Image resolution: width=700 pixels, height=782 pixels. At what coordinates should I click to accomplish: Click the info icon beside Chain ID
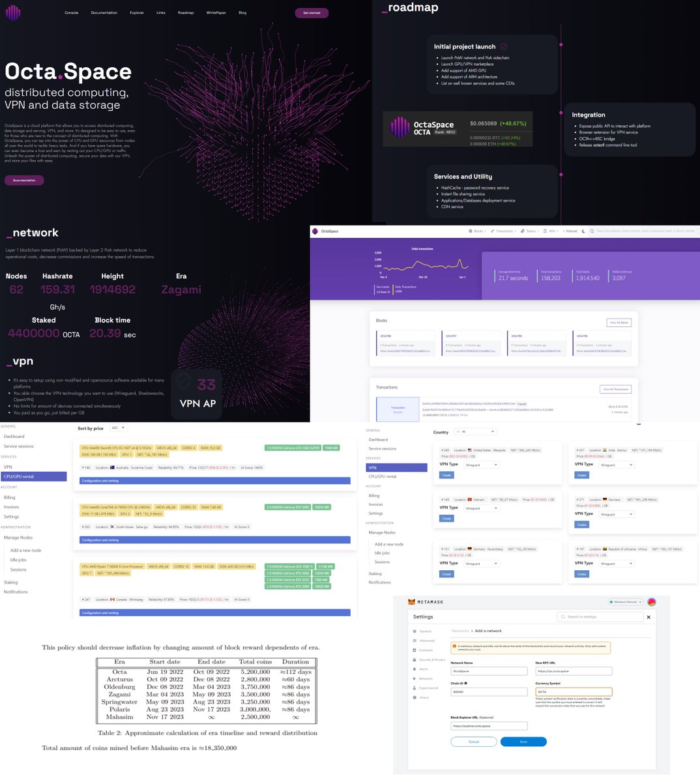coord(465,683)
